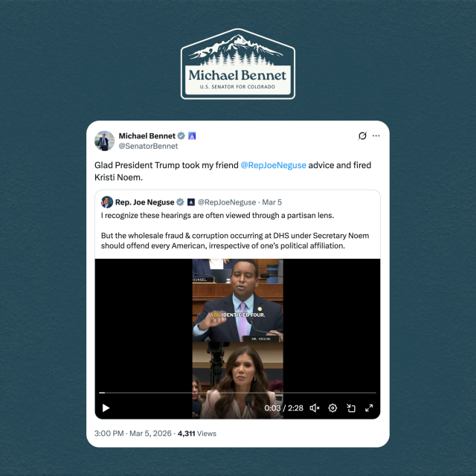Click the quoted tweet's Mar 5 date
The image size is (476, 476).
272,202
